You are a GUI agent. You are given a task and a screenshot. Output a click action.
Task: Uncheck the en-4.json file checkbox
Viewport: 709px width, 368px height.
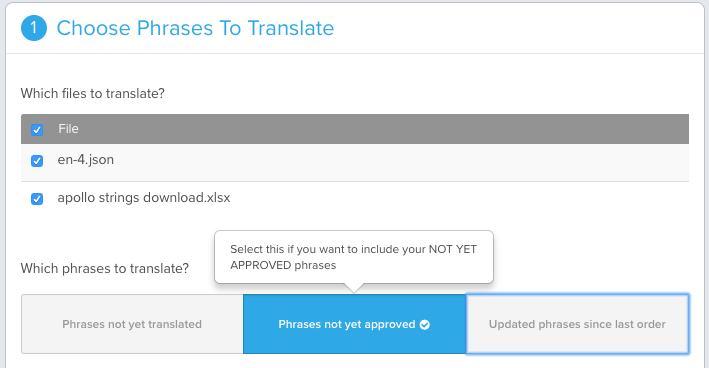pos(37,161)
